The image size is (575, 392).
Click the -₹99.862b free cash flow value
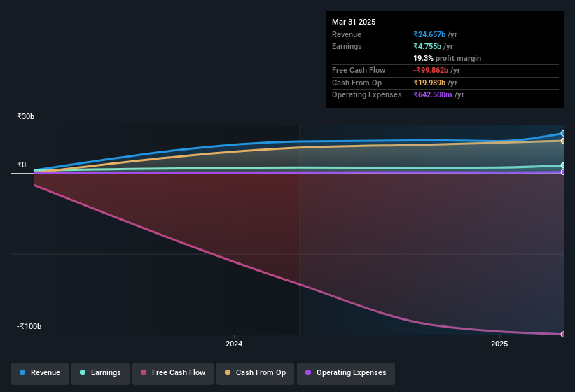coord(431,70)
